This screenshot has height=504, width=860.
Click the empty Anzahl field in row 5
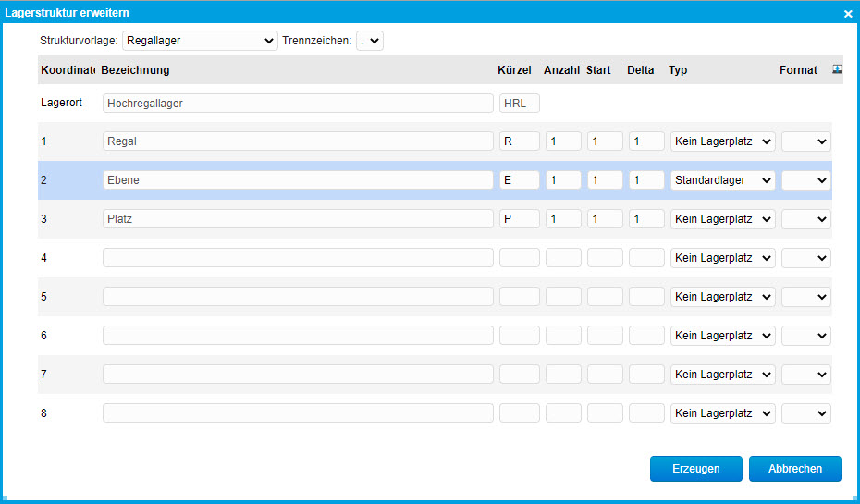tap(563, 297)
